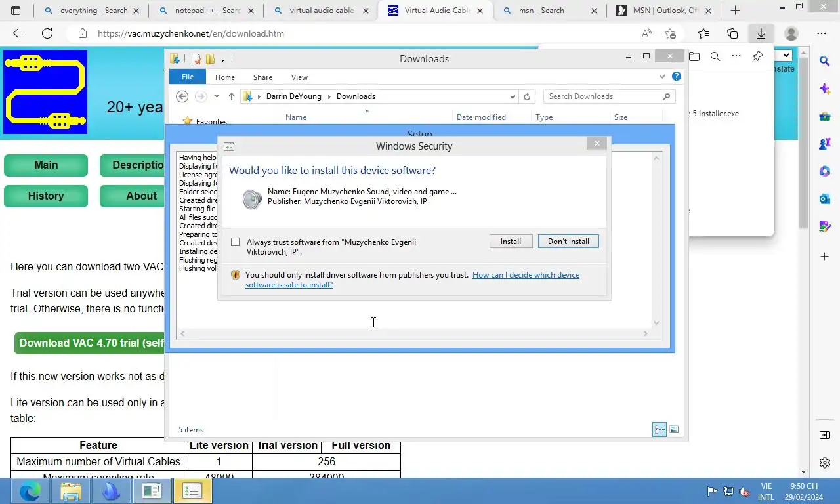Go up one folder level in Explorer

[232, 96]
